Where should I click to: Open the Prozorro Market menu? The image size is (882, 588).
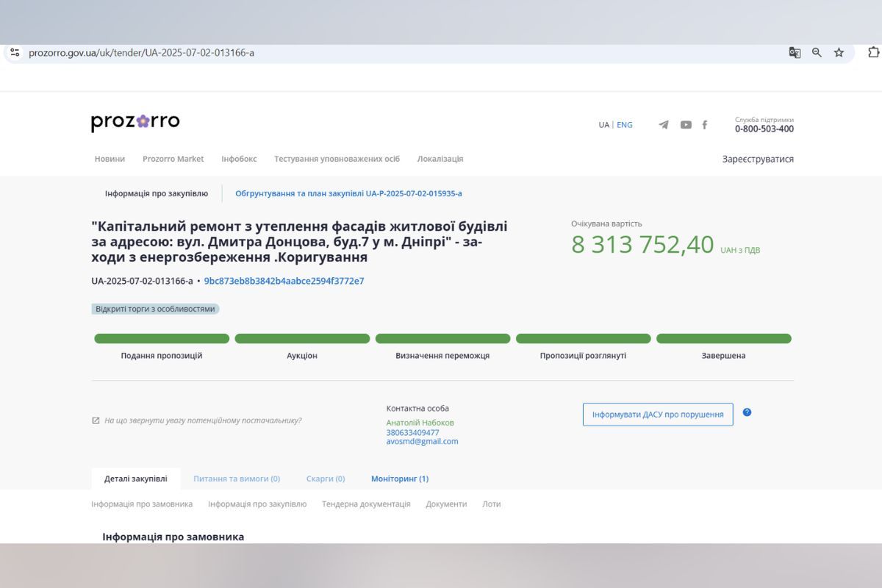pos(173,159)
